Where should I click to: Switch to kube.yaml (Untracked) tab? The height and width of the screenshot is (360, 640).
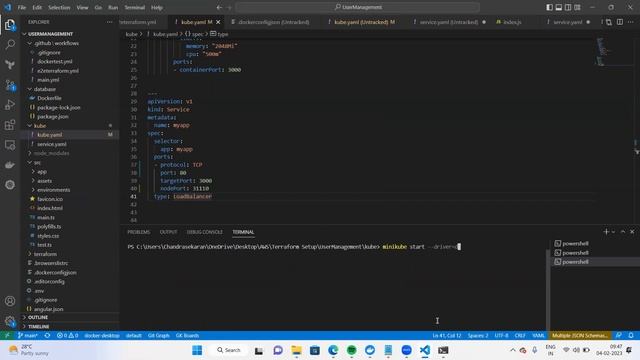[x=361, y=22]
